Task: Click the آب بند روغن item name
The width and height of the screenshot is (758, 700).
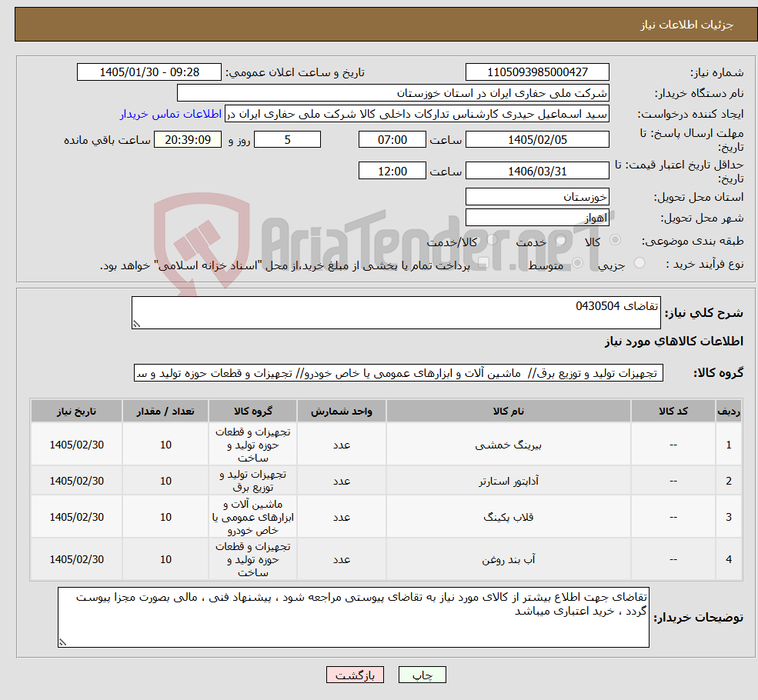Action: (509, 559)
